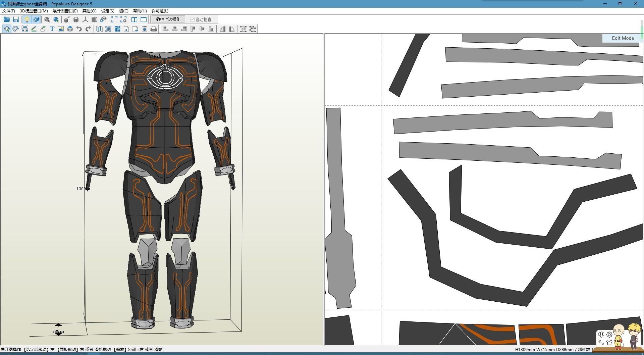Click the align bottom icon

[211, 29]
